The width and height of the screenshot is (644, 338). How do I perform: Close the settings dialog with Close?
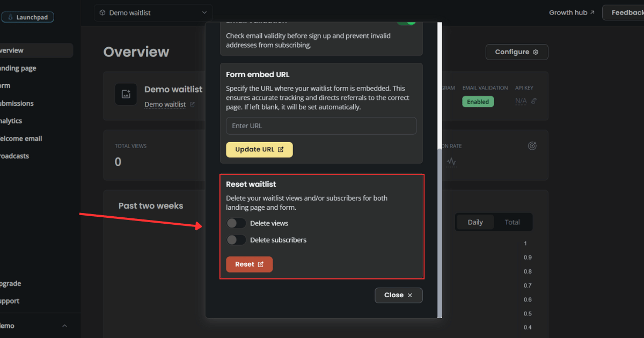(399, 295)
